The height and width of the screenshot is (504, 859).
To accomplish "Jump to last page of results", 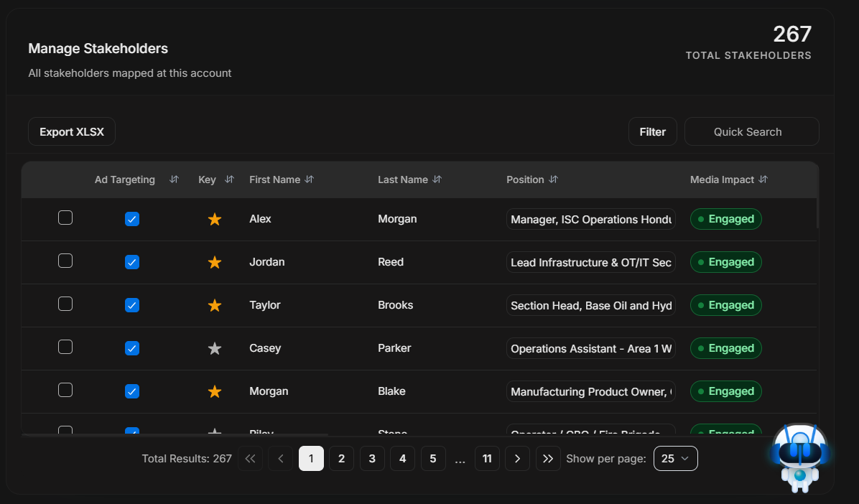I will (x=548, y=459).
